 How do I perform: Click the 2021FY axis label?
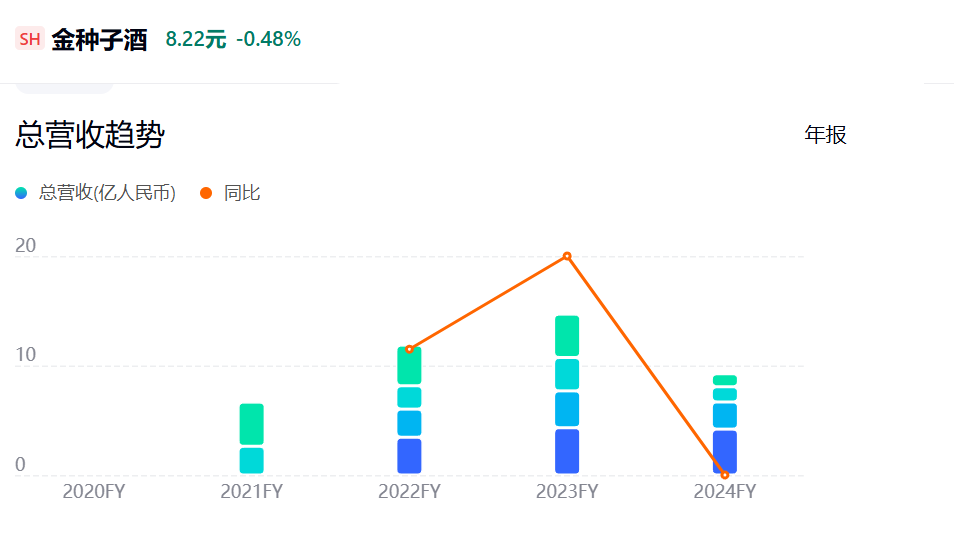click(x=251, y=491)
